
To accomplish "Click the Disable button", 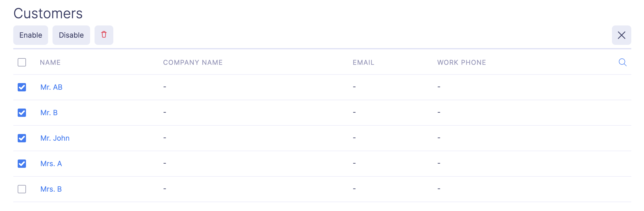I will coord(71,35).
